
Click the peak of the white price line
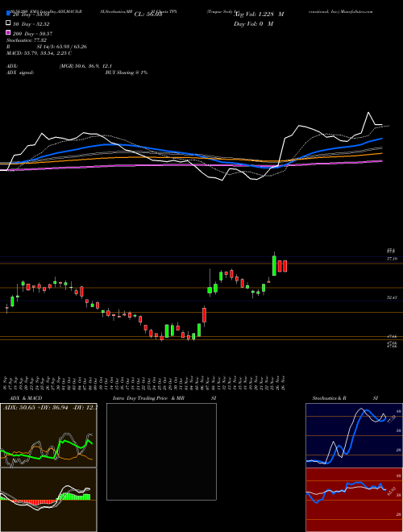point(368,113)
